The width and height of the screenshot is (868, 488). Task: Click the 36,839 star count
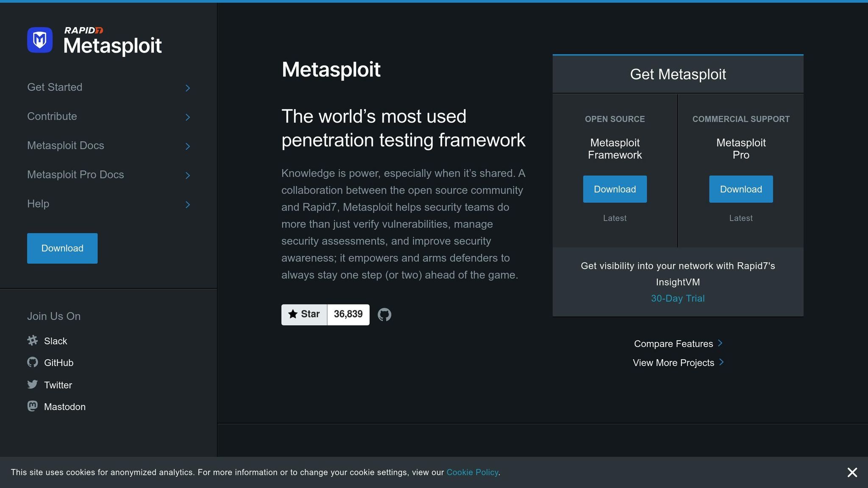click(x=348, y=314)
